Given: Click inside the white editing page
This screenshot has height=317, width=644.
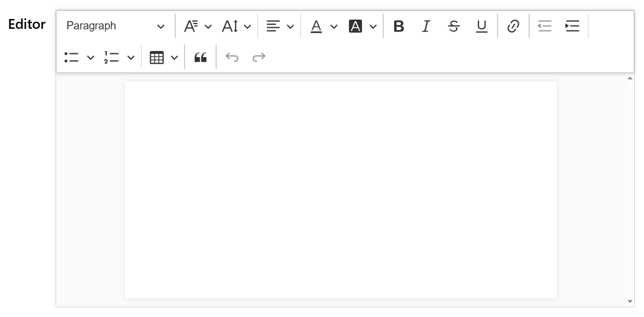Looking at the screenshot, I should click(340, 190).
